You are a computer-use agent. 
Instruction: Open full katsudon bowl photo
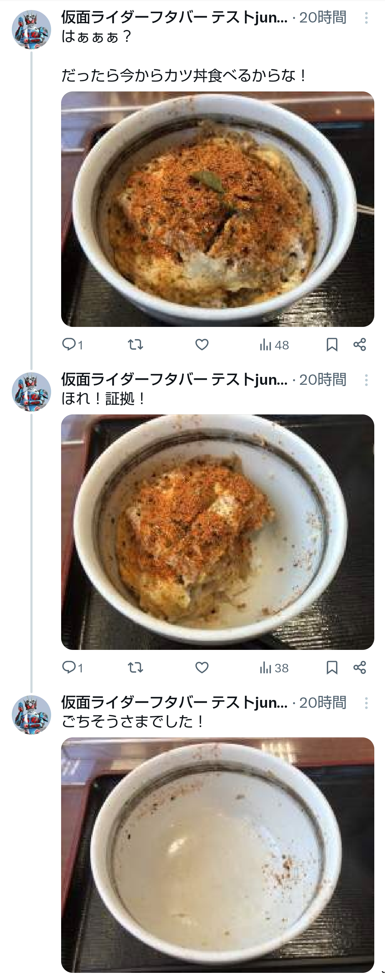point(217,209)
